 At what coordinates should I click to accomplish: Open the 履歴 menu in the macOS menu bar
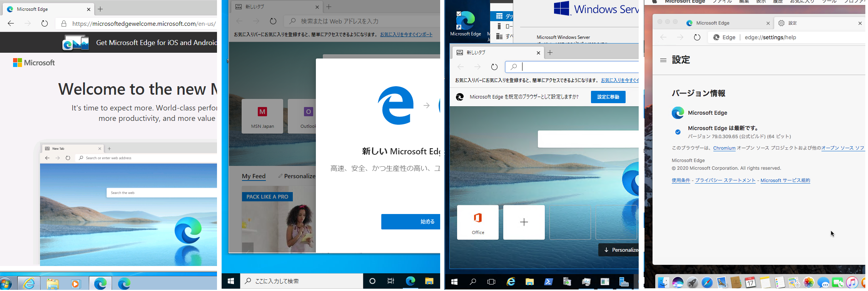778,2
